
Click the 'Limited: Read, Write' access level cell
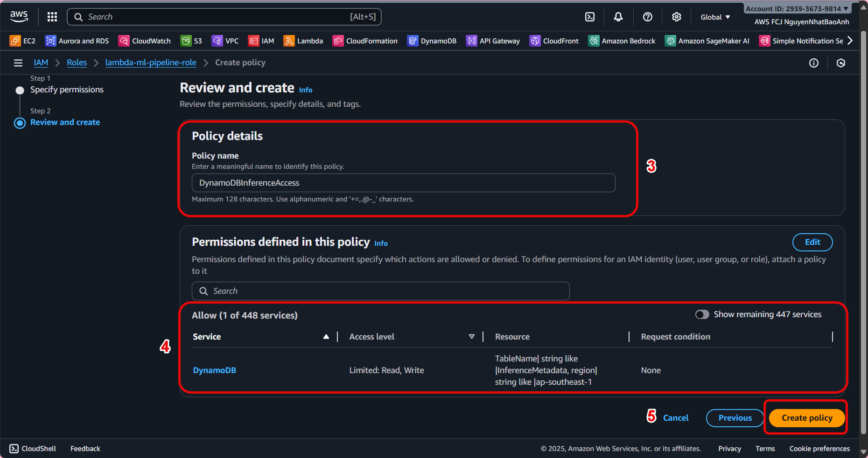pyautogui.click(x=387, y=370)
